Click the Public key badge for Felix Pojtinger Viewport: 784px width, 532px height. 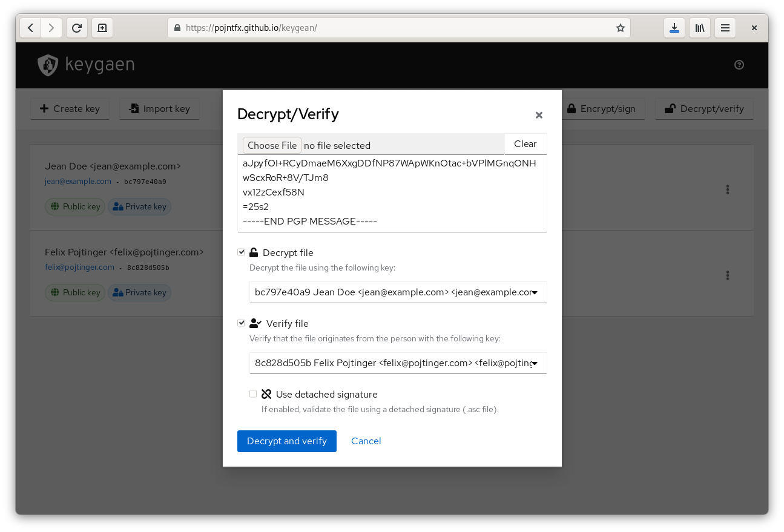tap(75, 292)
